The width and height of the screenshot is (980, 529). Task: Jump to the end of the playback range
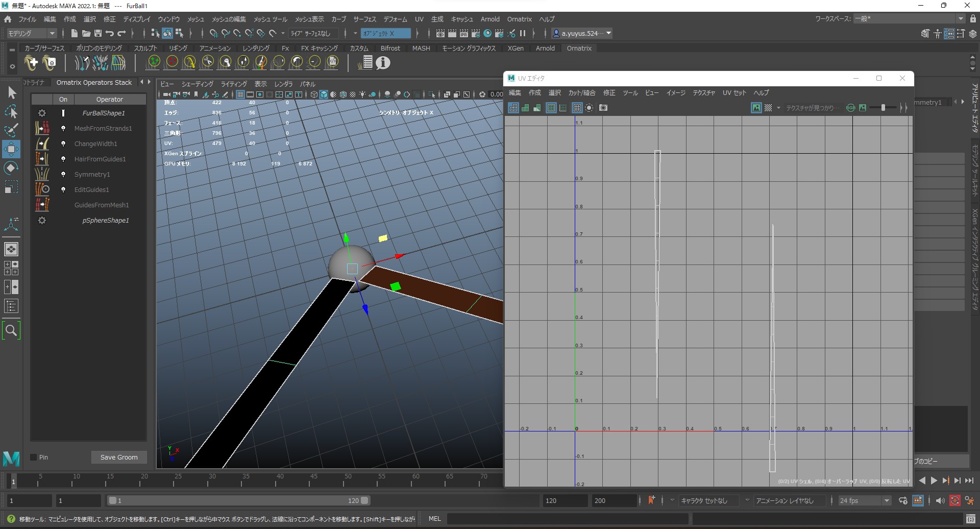pos(969,480)
